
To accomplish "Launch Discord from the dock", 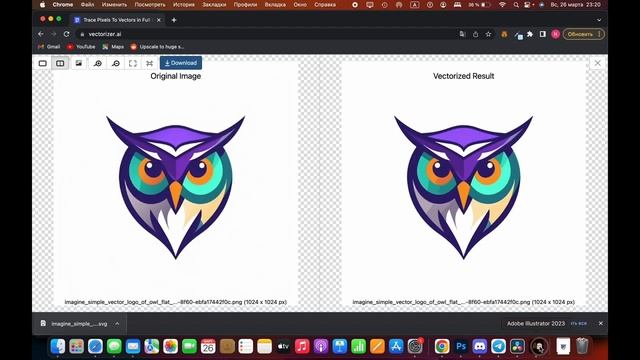I will click(x=480, y=347).
